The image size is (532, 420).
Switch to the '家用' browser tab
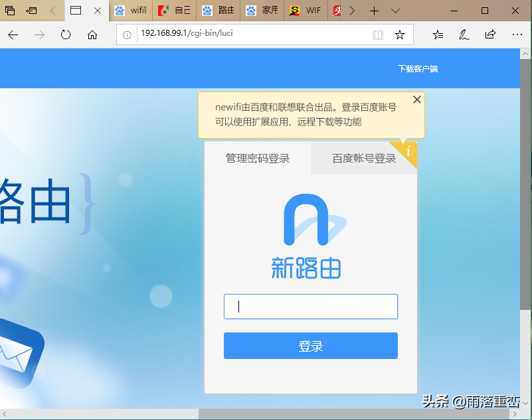click(x=262, y=11)
